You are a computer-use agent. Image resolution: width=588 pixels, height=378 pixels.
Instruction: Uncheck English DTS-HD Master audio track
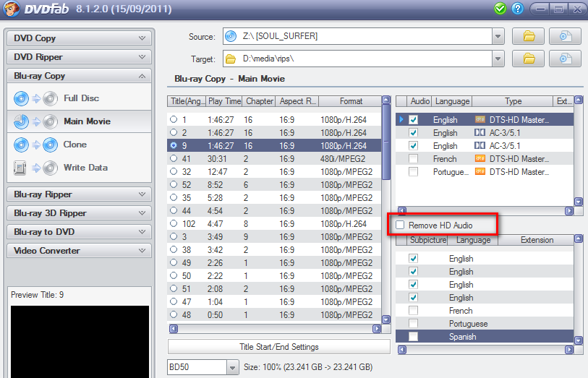[413, 119]
